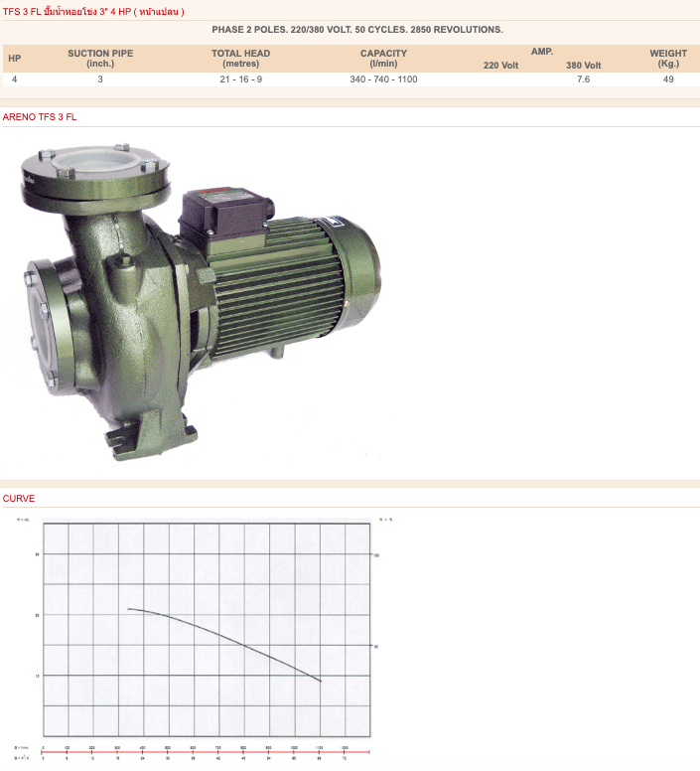Click the ARENO TFS 3 FL heading
This screenshot has height=771, width=700.
point(40,117)
